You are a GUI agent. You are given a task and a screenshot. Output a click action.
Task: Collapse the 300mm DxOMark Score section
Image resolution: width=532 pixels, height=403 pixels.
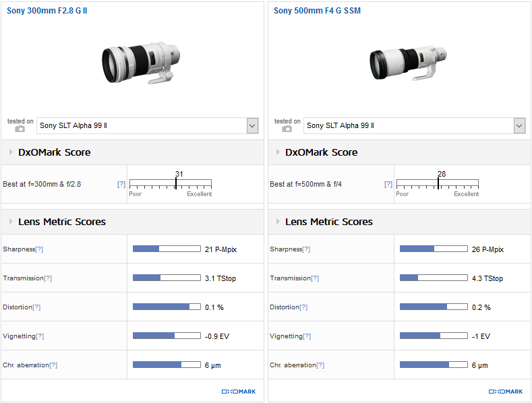(x=11, y=152)
